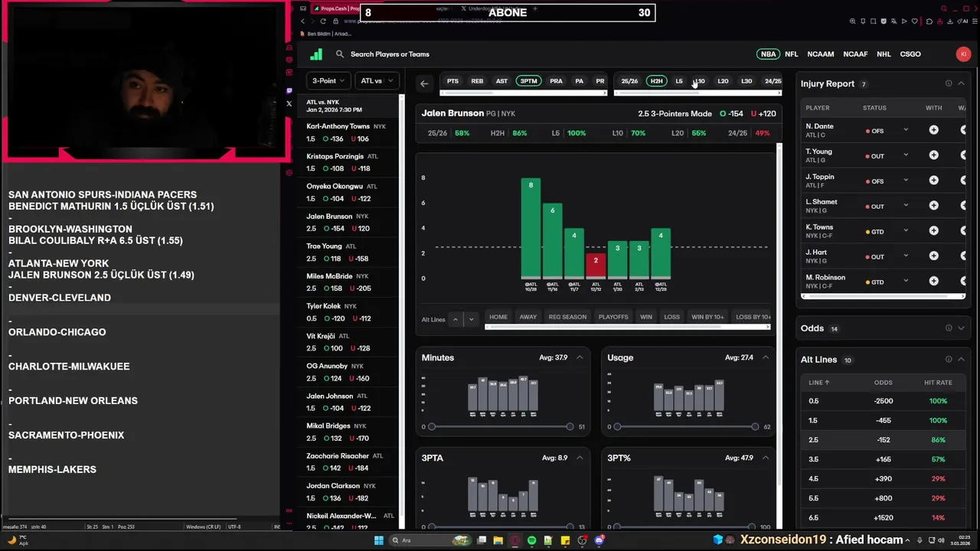This screenshot has width=980, height=551.
Task: Open Opera browser from the taskbar
Action: (514, 540)
